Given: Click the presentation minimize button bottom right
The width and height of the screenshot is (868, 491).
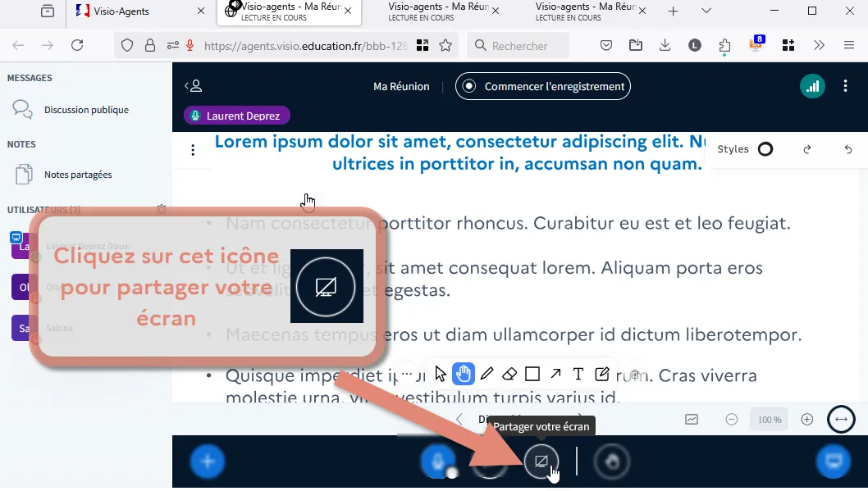Looking at the screenshot, I should click(x=833, y=461).
